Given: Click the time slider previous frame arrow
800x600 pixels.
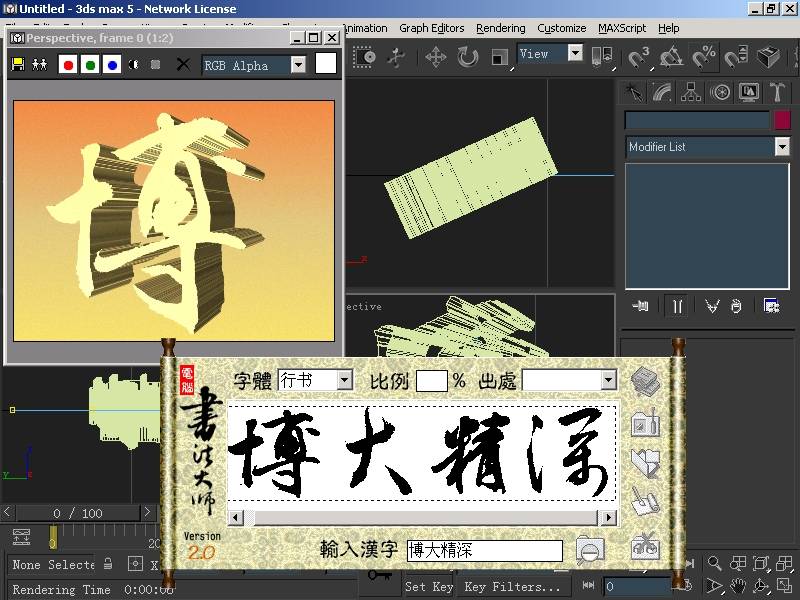Looking at the screenshot, I should [x=7, y=512].
